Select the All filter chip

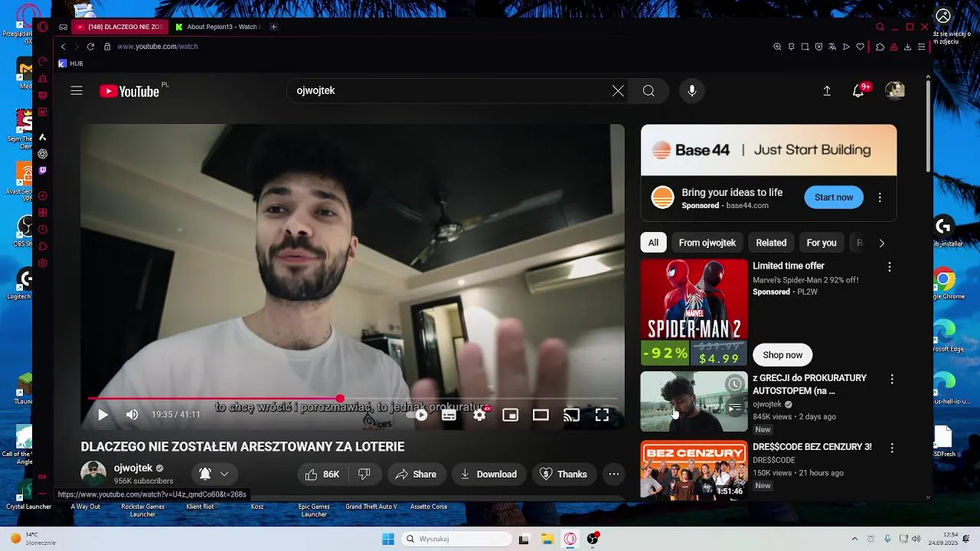(x=653, y=243)
